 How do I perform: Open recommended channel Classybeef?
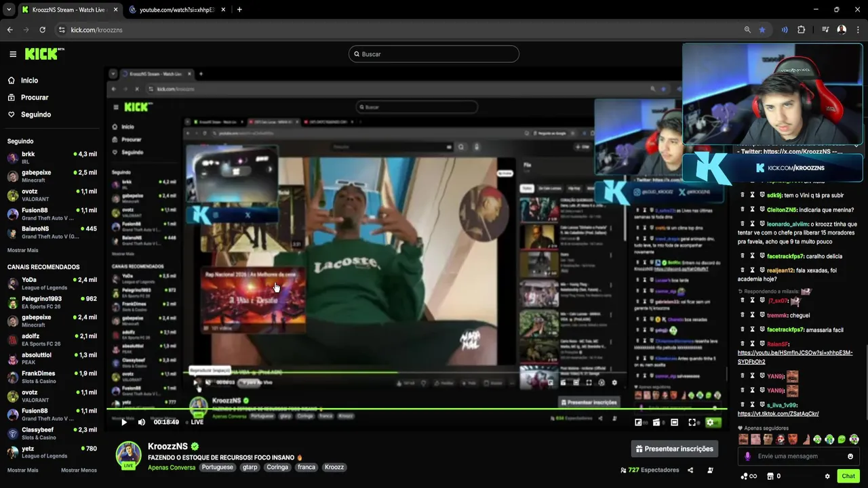52,433
